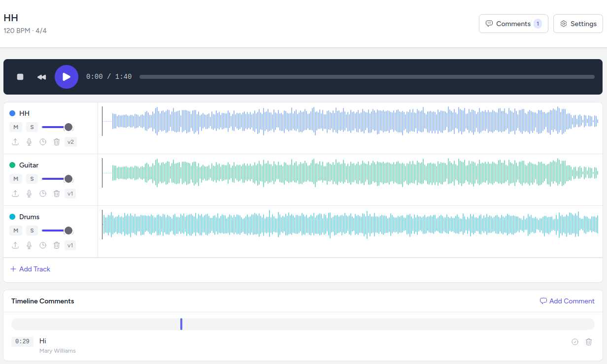Open the v2 version selector on HH
This screenshot has width=607, height=364.
point(70,141)
